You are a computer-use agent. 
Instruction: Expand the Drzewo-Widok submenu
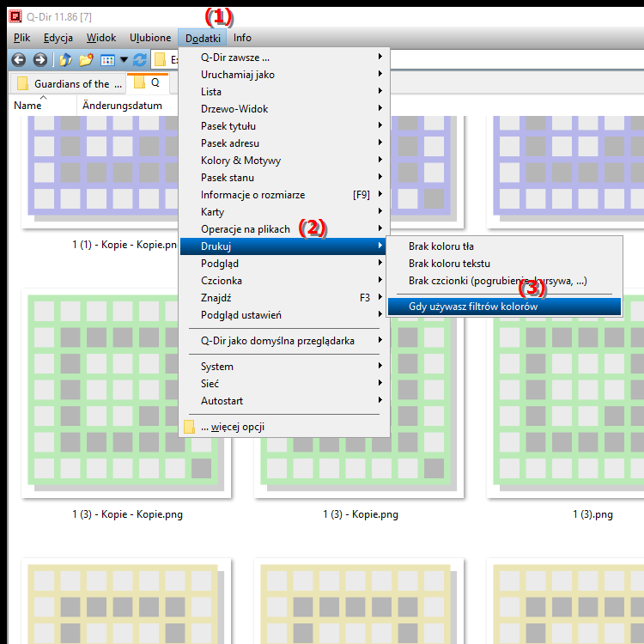coord(284,109)
